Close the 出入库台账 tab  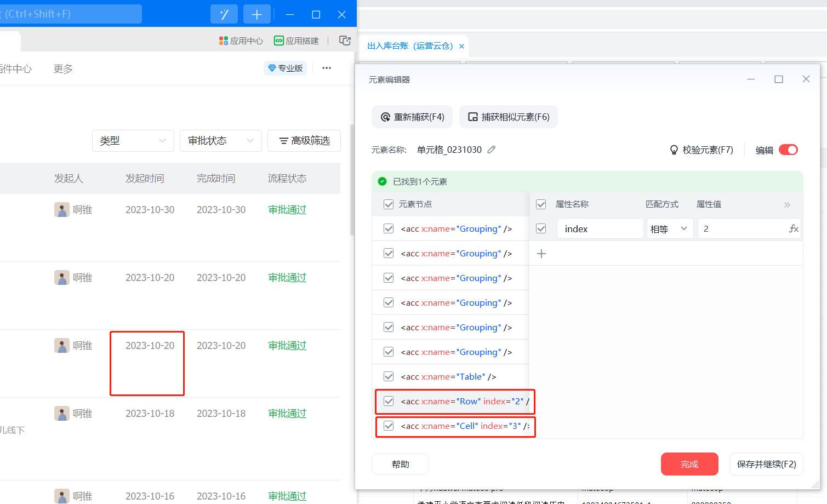(461, 46)
